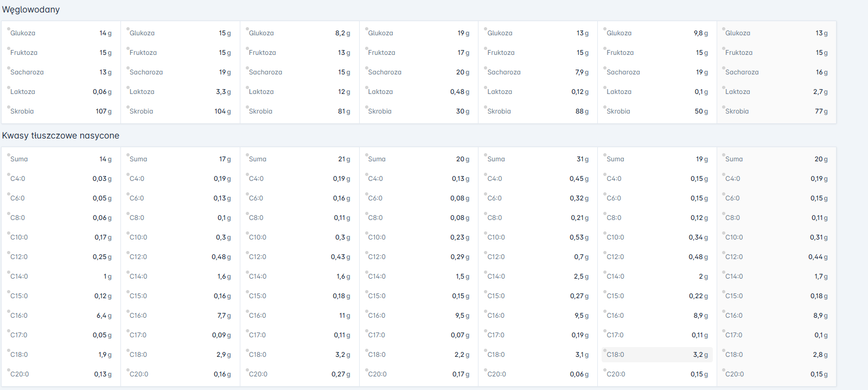Click the Węglowodany section heading

[31, 10]
